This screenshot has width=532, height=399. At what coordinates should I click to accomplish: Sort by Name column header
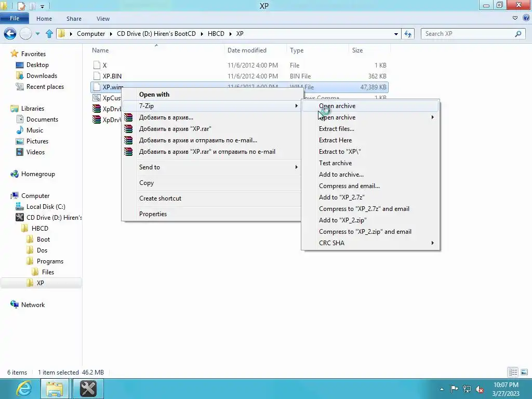[x=100, y=50]
